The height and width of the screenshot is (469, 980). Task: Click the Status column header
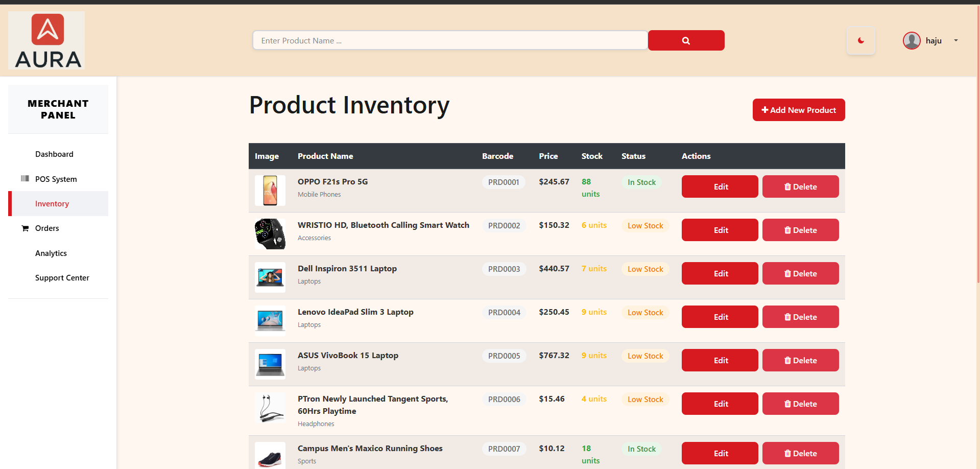633,156
